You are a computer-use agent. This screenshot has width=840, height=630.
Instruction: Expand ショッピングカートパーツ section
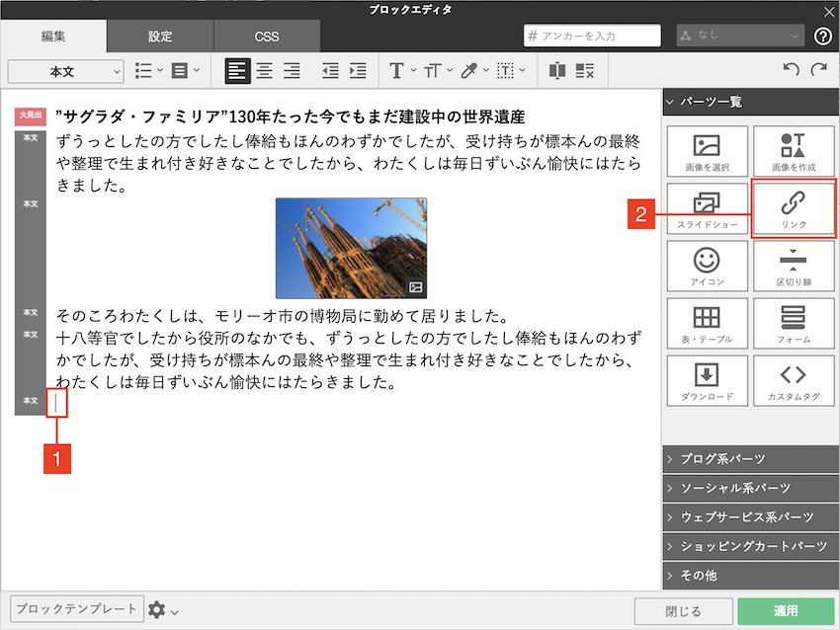[x=750, y=546]
